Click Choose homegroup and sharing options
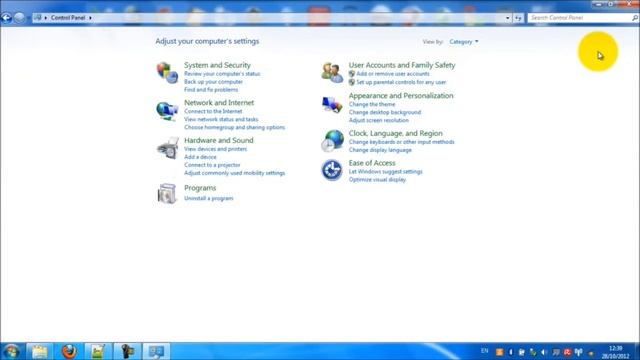Viewport: 640px width, 360px height. (x=234, y=127)
